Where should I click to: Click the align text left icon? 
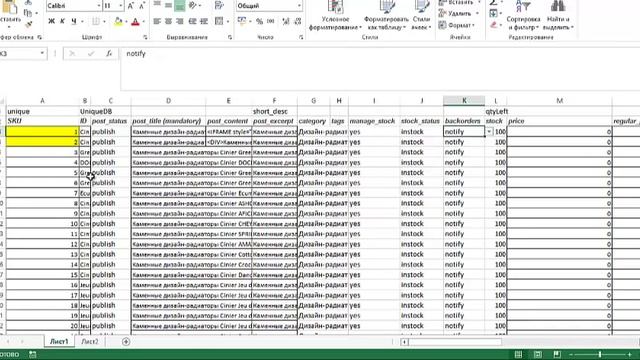(157, 21)
